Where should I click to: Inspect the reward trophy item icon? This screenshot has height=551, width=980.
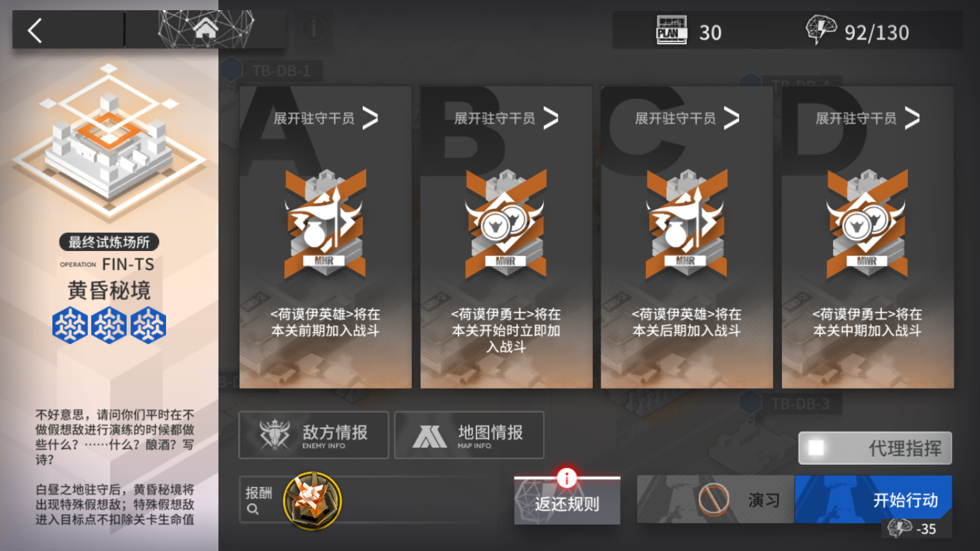click(x=312, y=501)
